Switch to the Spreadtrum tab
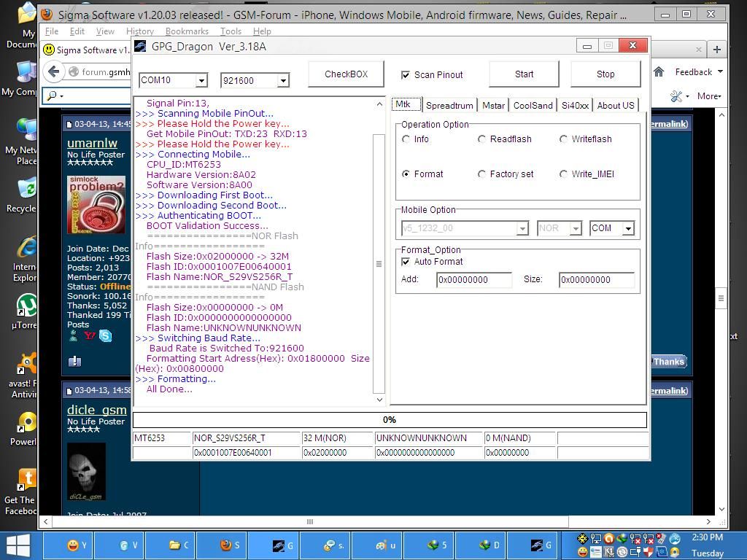Screen dimensions: 747x560 point(449,105)
